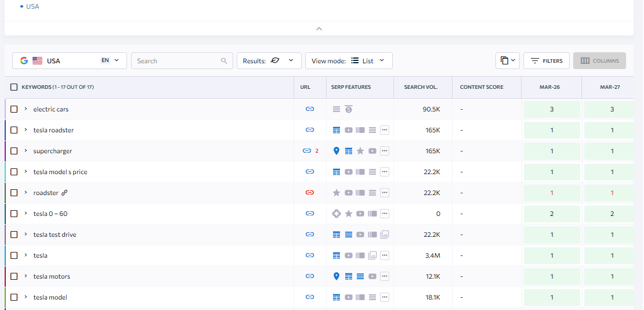
Task: Click the KEYWORDS (1 - 17 OUT OF 17) header
Action: tap(57, 87)
